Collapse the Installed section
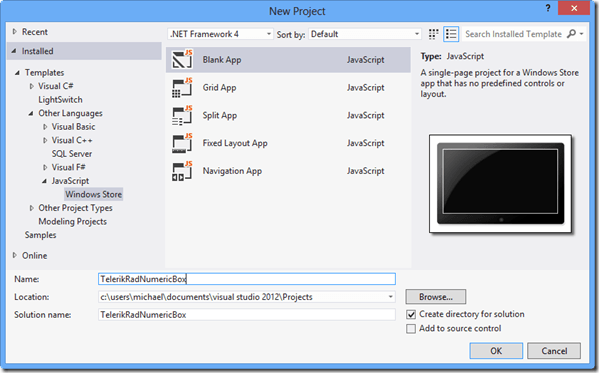The image size is (599, 373). tap(14, 51)
